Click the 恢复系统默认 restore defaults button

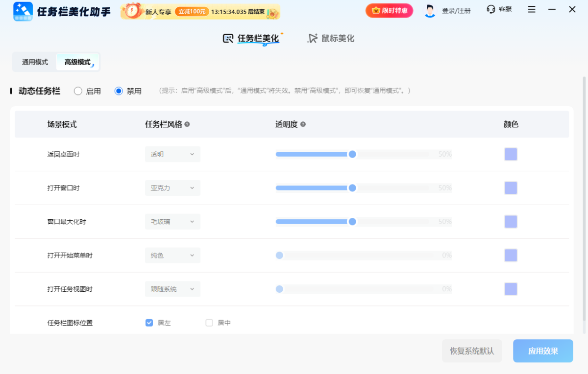(x=472, y=351)
